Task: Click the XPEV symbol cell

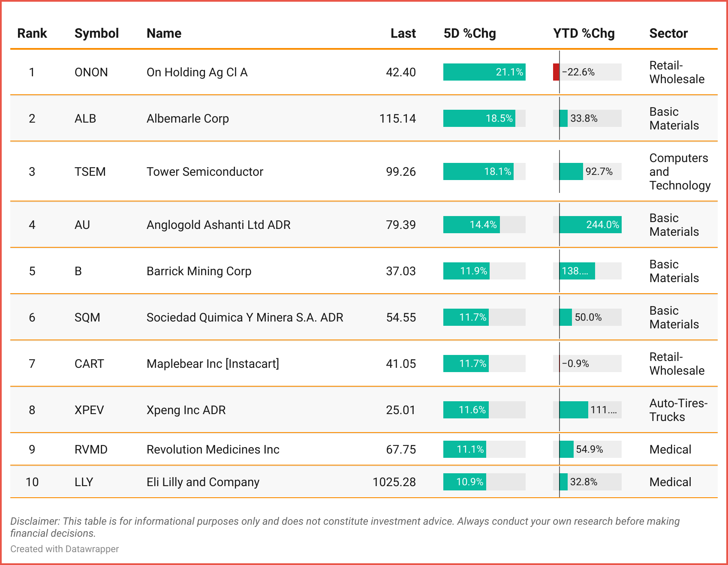Action: pyautogui.click(x=89, y=410)
